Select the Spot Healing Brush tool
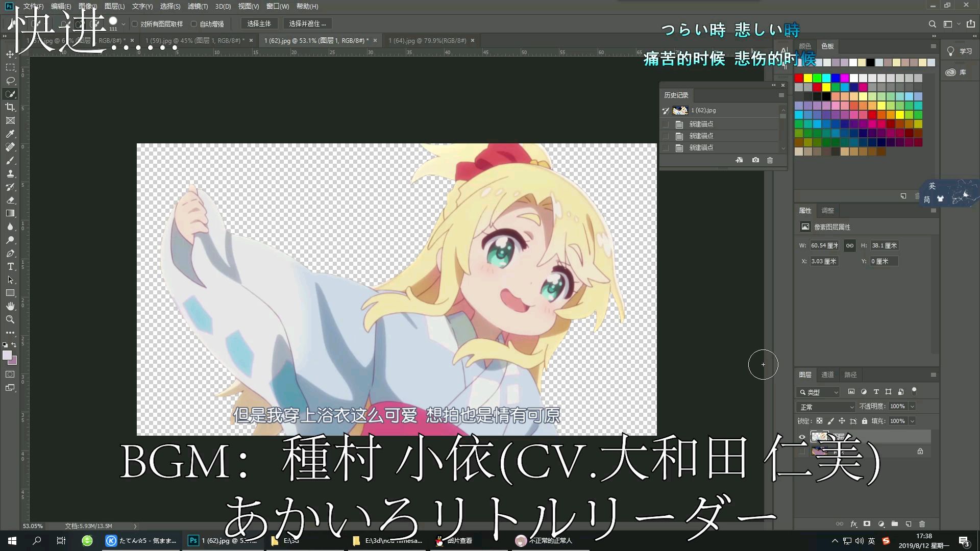Image resolution: width=980 pixels, height=551 pixels. (x=10, y=147)
